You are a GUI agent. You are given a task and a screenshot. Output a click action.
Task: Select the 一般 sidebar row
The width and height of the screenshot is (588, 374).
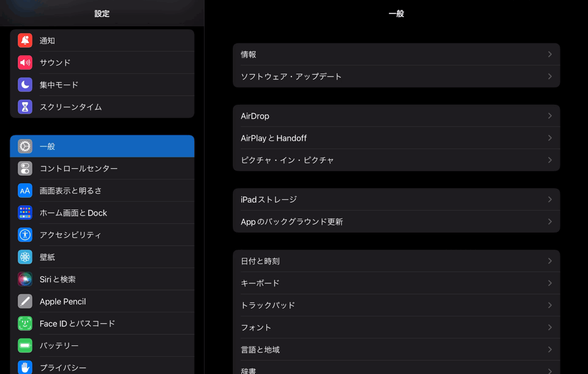point(102,146)
